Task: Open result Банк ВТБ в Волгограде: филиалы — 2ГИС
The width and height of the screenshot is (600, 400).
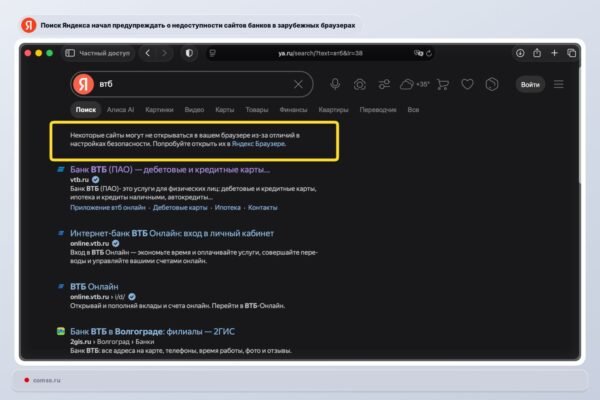Action: (x=152, y=331)
